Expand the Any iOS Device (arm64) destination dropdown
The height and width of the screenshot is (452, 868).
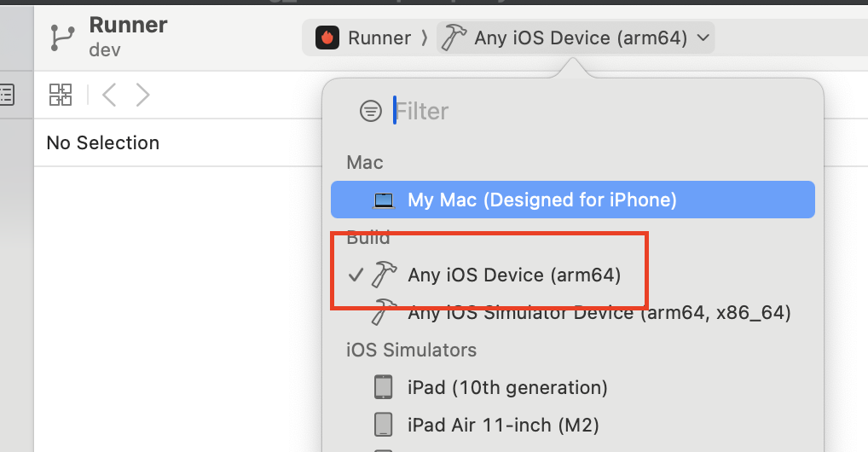point(576,38)
